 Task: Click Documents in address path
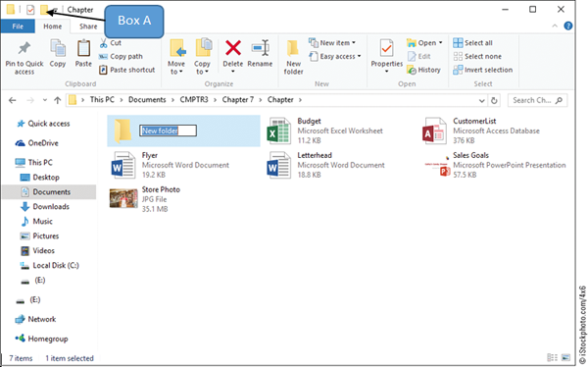pos(147,100)
